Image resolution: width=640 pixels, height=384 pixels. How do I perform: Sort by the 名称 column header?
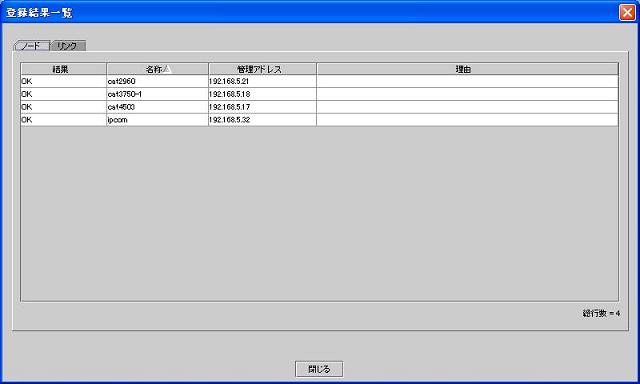(158, 69)
